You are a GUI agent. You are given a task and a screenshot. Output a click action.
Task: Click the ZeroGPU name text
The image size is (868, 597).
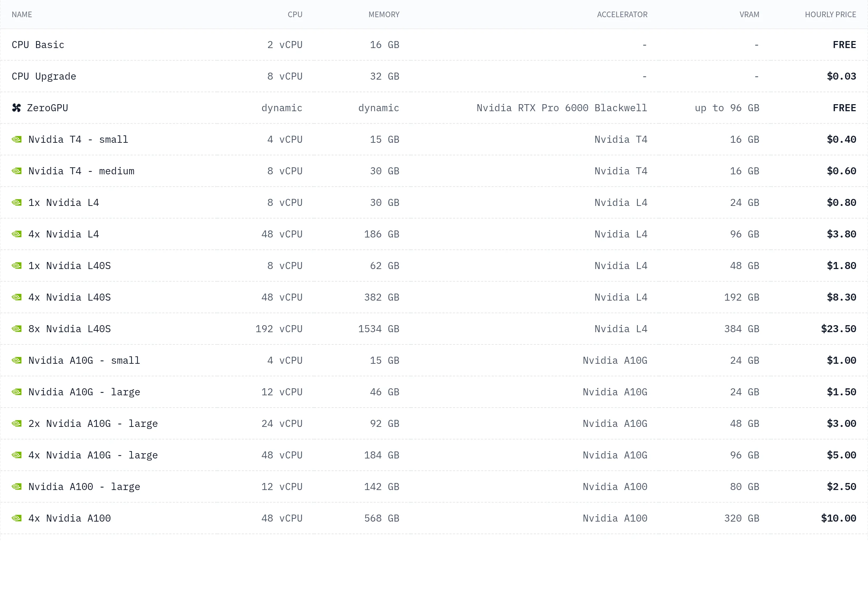47,108
